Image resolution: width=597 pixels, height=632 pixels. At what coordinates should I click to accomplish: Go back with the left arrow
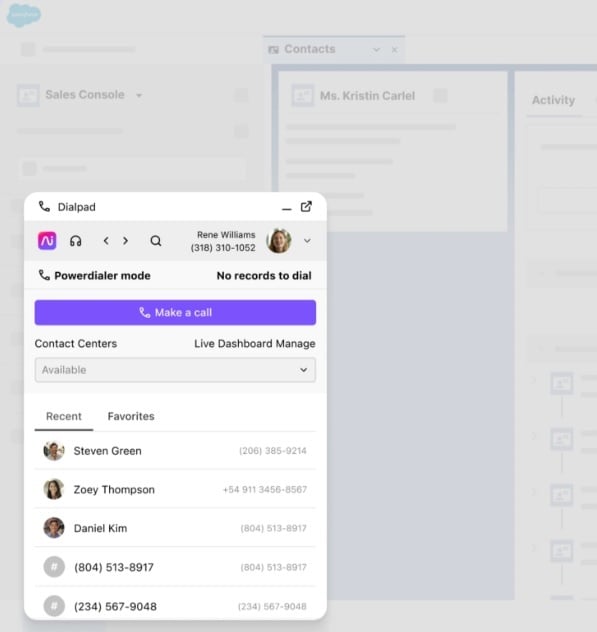click(106, 241)
